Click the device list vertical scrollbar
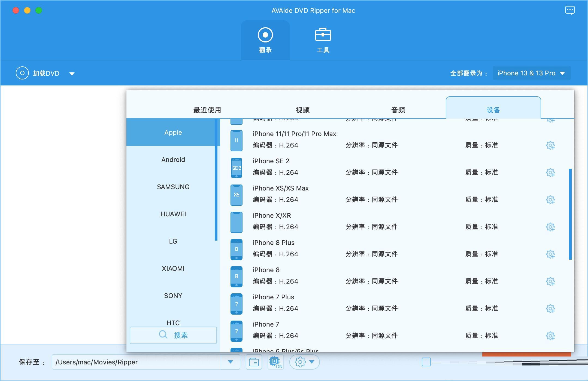The image size is (588, 381). click(570, 214)
